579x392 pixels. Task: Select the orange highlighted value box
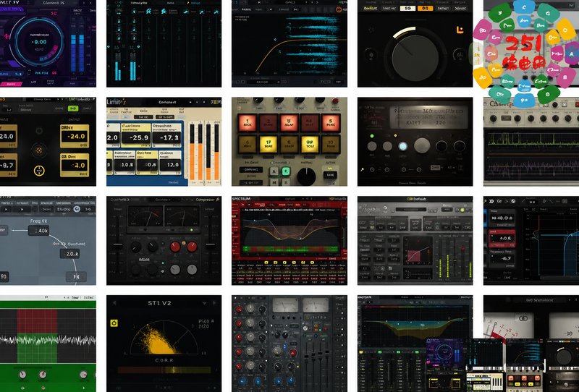pos(425,8)
